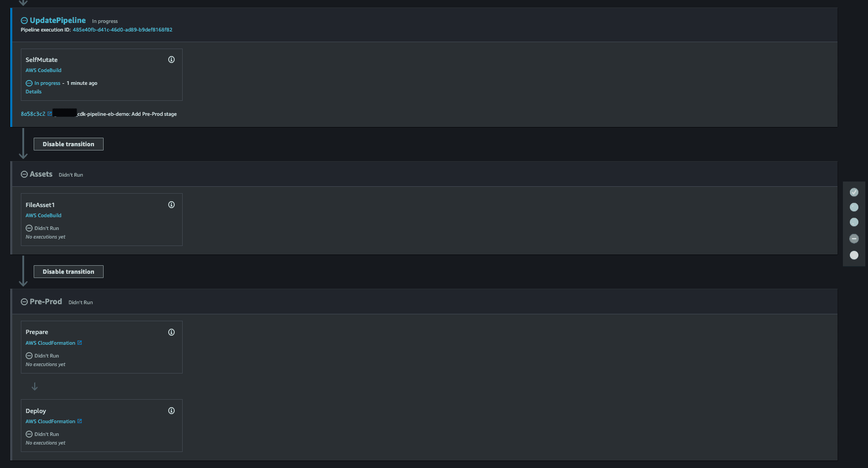Open info icon on FileAsset1 action
Image resolution: width=868 pixels, height=468 pixels.
pyautogui.click(x=171, y=205)
